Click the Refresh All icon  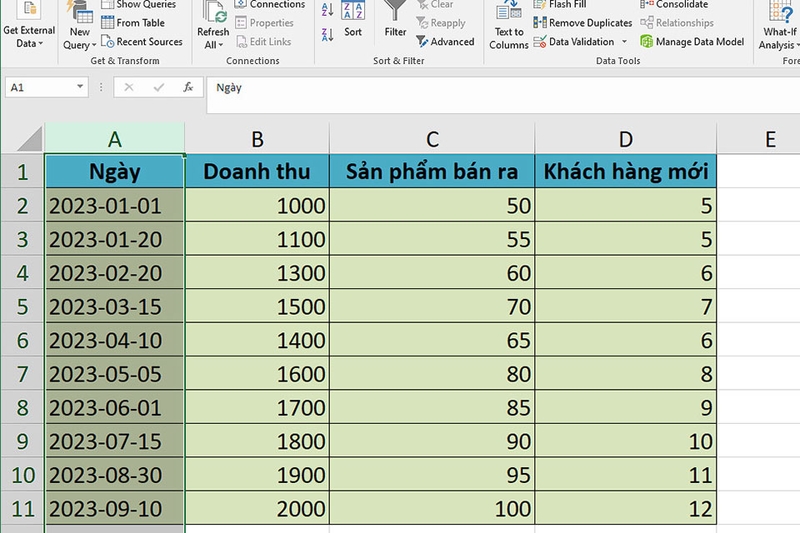tap(214, 12)
